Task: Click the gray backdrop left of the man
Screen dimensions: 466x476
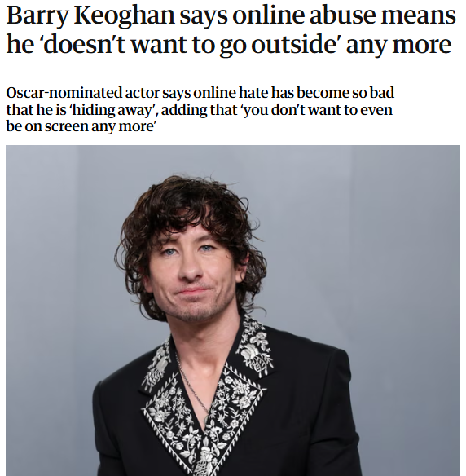Action: point(55,273)
